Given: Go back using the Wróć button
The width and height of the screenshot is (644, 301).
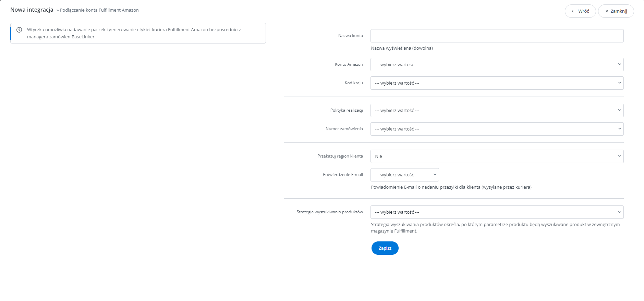Looking at the screenshot, I should tap(580, 11).
